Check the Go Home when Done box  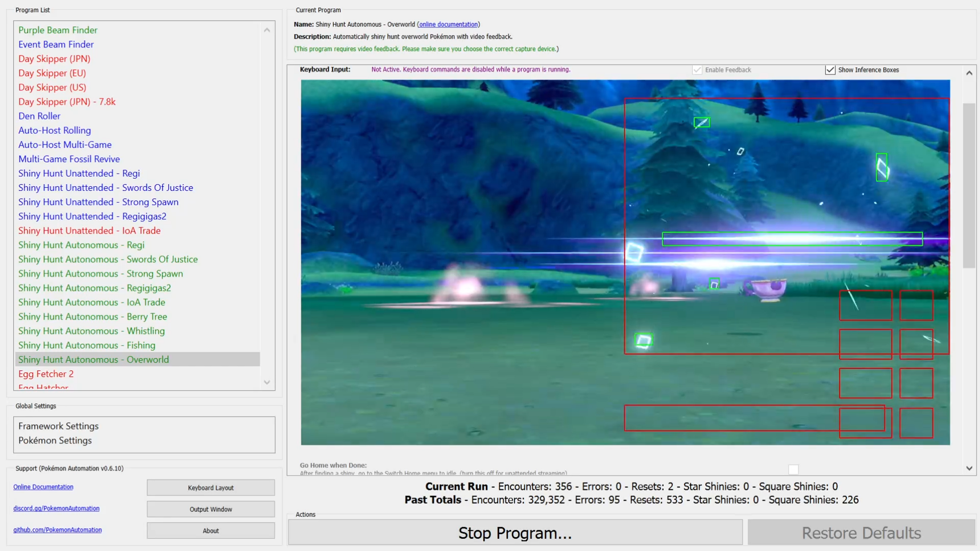(x=793, y=469)
